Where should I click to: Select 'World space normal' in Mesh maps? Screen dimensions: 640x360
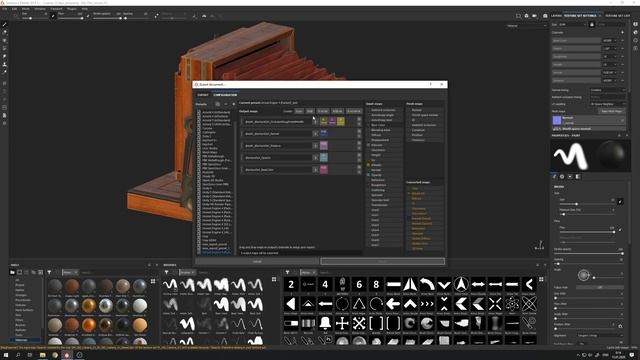(424, 115)
